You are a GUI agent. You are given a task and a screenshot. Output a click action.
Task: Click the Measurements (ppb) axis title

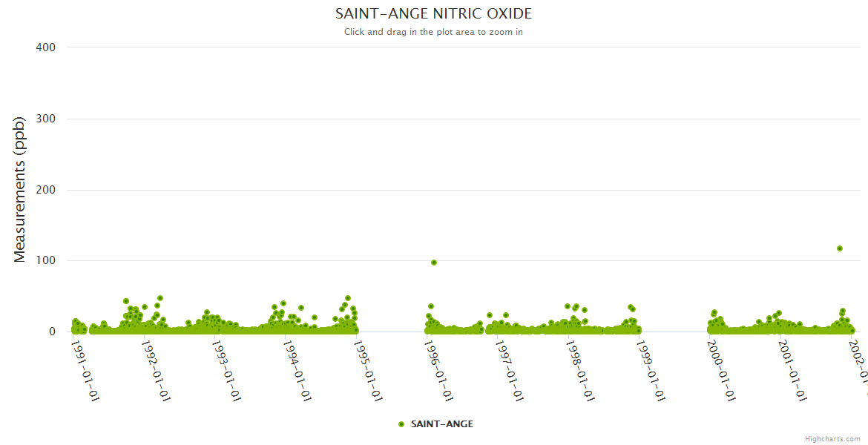tap(20, 190)
